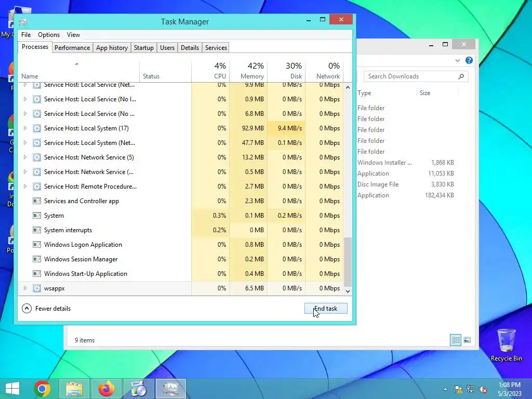Expand Service Host: Remote Procedure row

click(25, 187)
